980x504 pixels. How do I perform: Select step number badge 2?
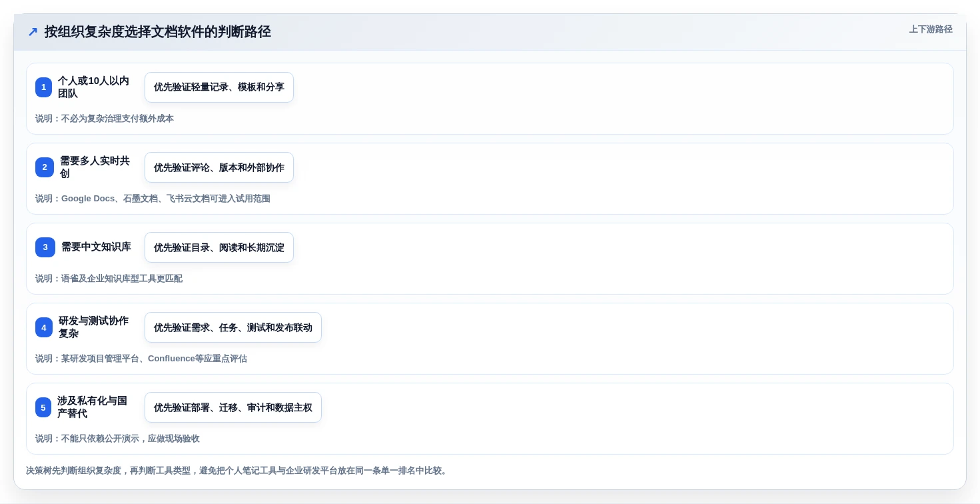(45, 167)
